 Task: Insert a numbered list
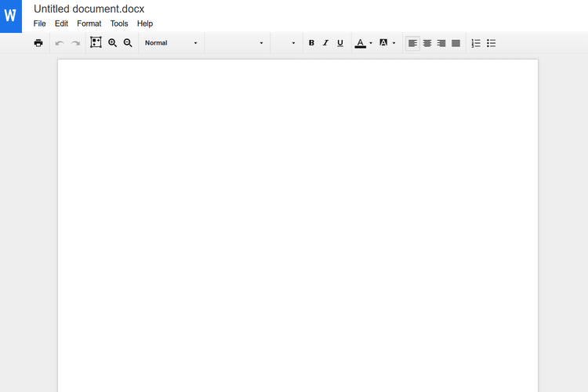(x=476, y=43)
